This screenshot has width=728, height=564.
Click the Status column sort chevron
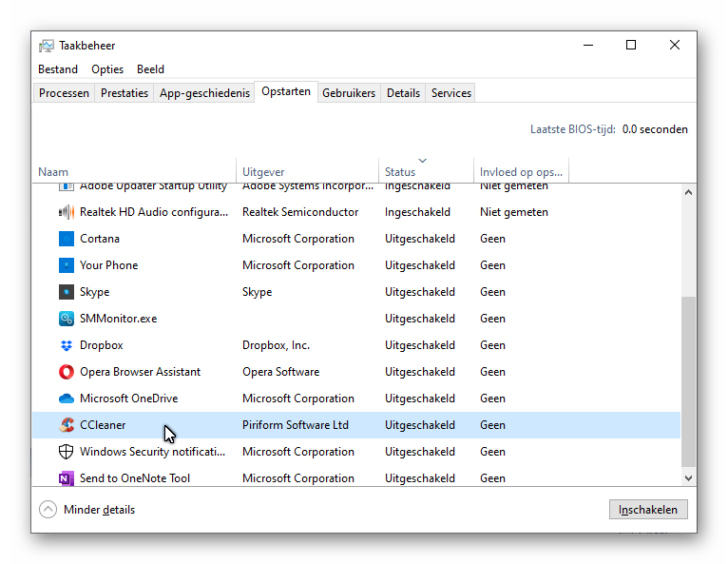pyautogui.click(x=422, y=161)
